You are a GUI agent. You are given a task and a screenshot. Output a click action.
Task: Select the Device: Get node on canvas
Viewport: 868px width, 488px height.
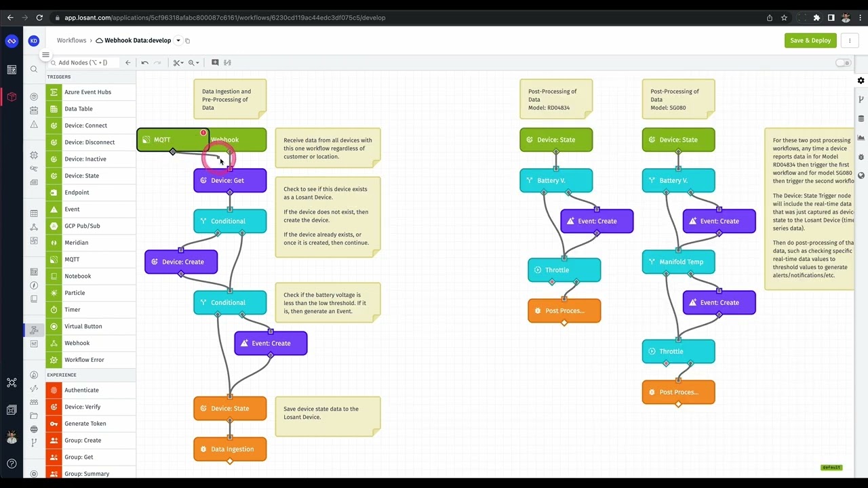pos(230,180)
